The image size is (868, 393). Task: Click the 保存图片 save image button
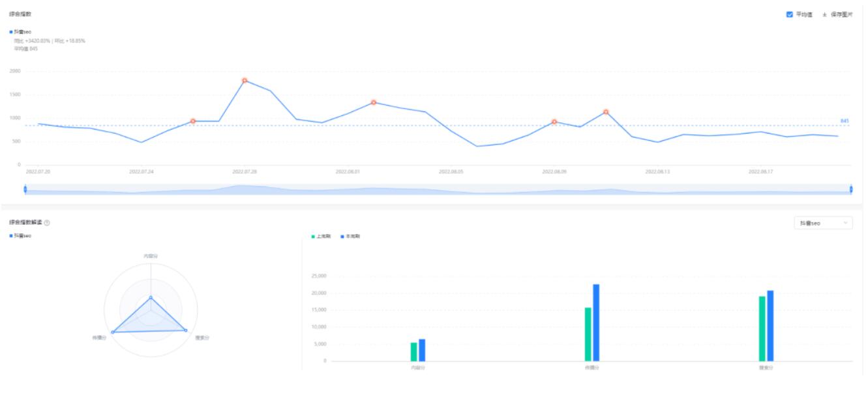click(841, 14)
